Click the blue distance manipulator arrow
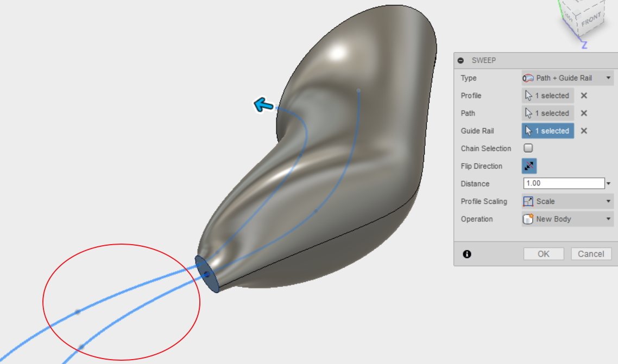 pyautogui.click(x=264, y=105)
